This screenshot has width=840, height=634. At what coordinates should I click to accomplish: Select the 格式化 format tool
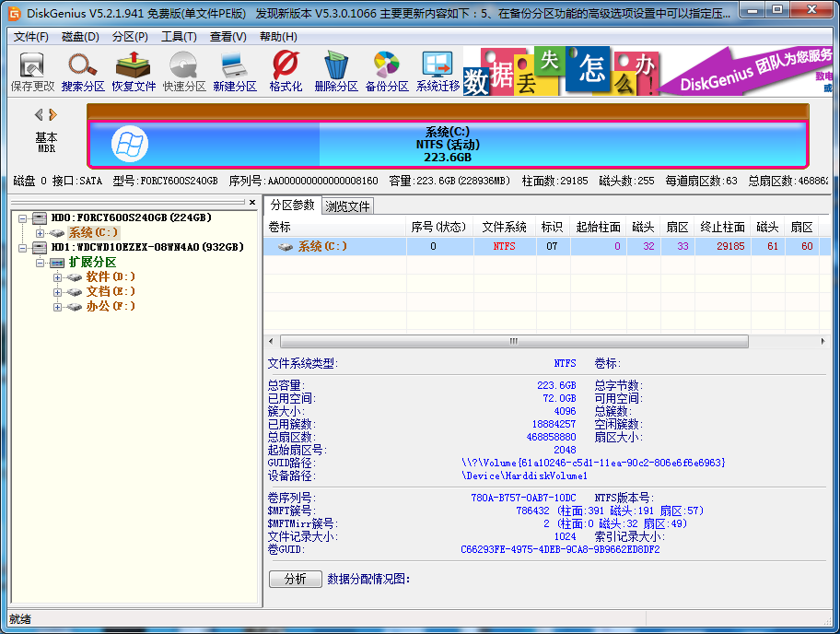coord(286,71)
